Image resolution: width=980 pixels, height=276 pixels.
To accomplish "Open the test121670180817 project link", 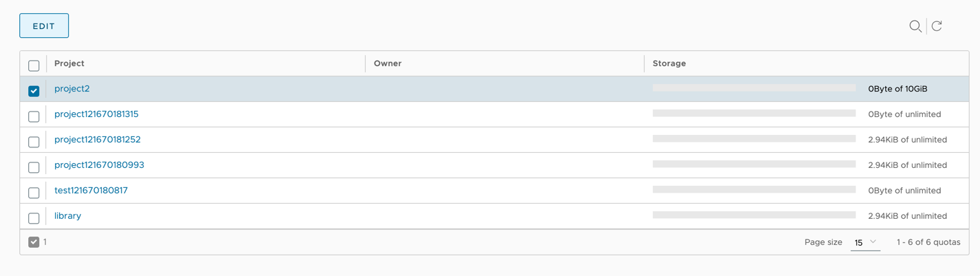I will coord(91,191).
